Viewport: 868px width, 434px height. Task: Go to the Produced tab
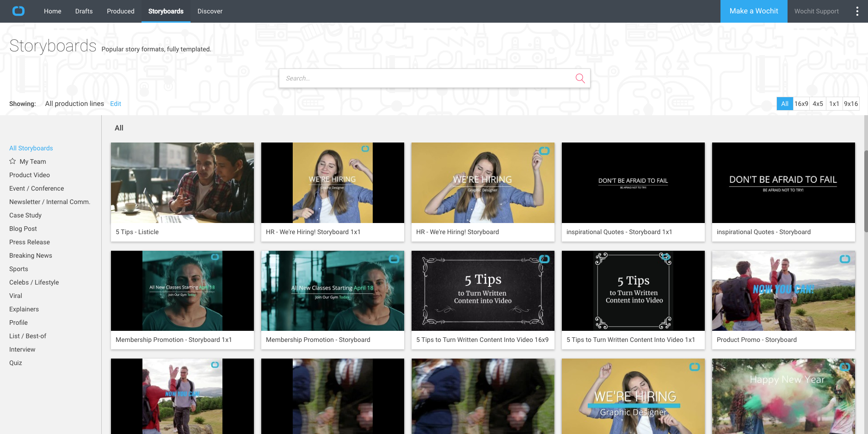pos(121,11)
